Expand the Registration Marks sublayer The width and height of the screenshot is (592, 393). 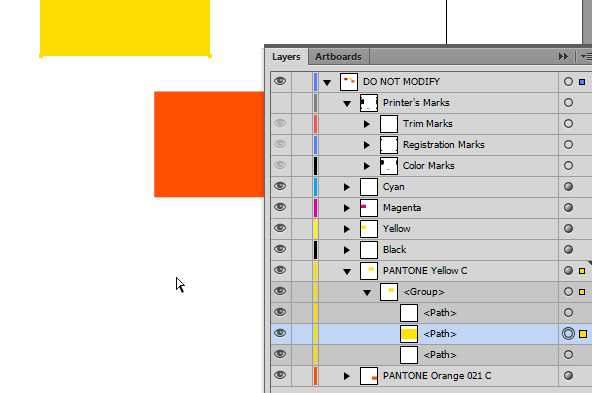coord(367,145)
